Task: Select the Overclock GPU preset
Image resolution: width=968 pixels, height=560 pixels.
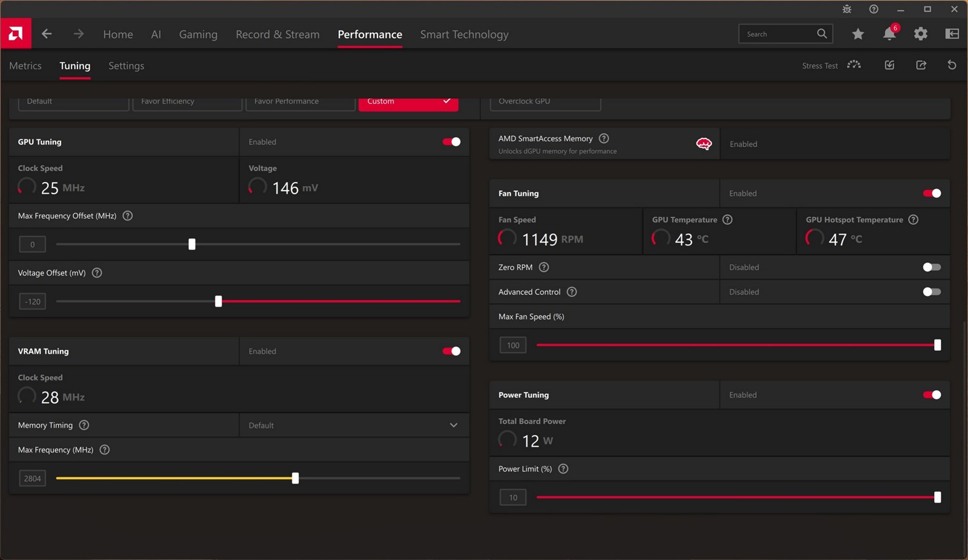Action: click(x=545, y=103)
